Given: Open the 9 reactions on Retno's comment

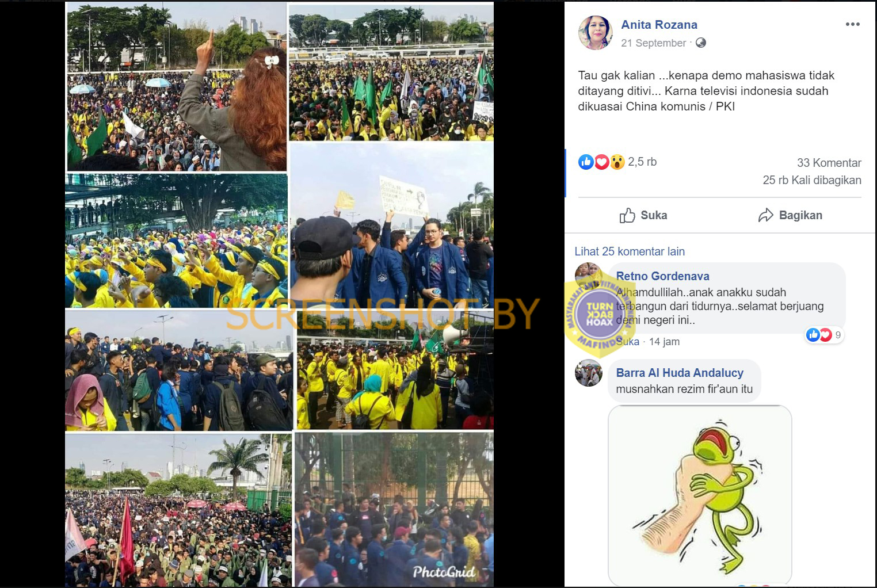Looking at the screenshot, I should coord(824,335).
